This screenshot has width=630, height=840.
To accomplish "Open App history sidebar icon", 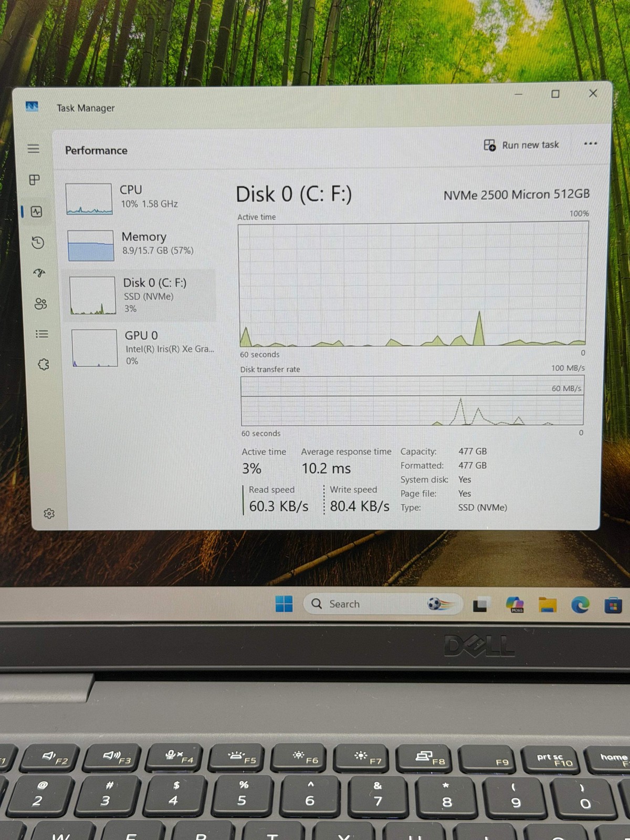I will [x=38, y=243].
